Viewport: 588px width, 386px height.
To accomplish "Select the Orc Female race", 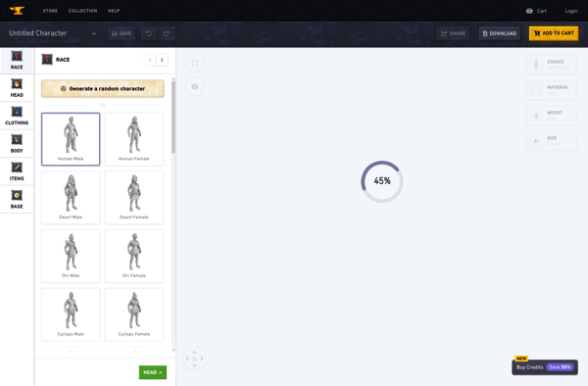I will point(134,256).
